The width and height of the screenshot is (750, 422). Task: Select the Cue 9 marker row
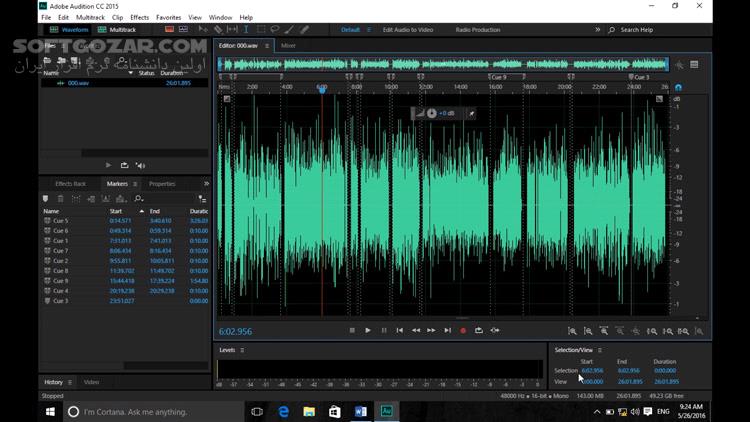coord(125,281)
